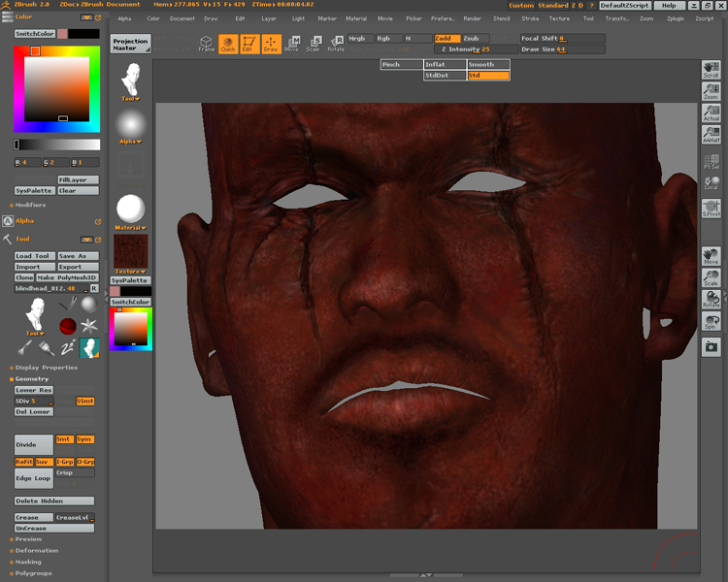Click the Scroll canvas navigation icon
Viewport: 728px width, 582px height.
711,69
